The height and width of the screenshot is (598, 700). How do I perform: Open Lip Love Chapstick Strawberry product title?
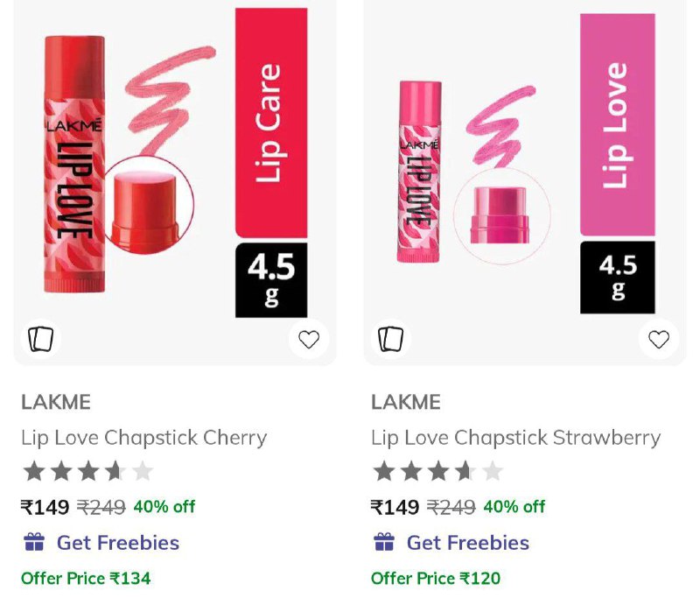pyautogui.click(x=515, y=438)
